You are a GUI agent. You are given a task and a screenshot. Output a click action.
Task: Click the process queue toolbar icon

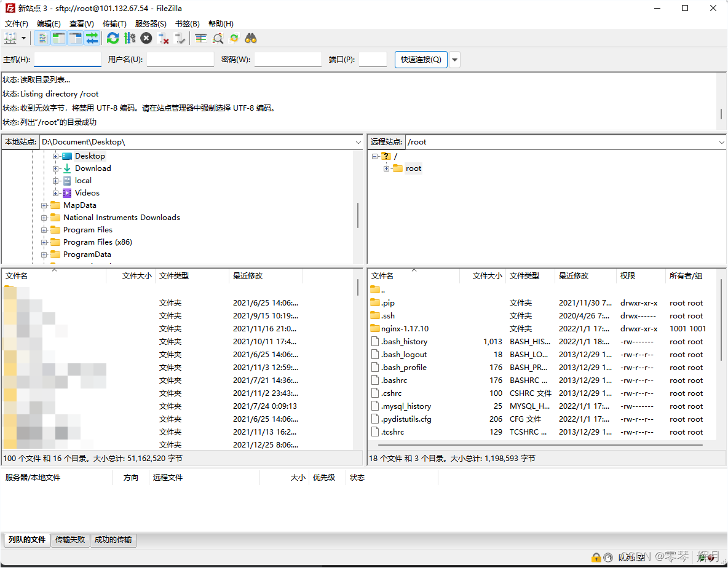[130, 39]
